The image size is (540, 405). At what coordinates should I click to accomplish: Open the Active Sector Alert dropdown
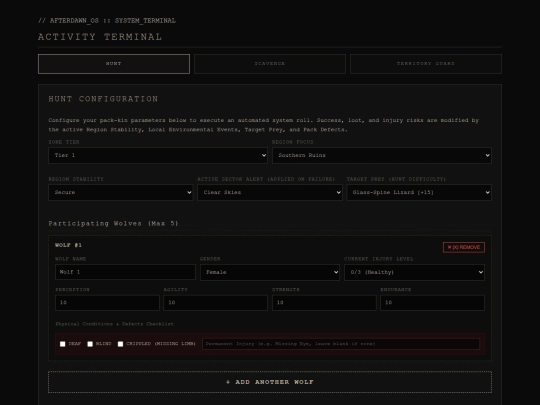coord(270,193)
